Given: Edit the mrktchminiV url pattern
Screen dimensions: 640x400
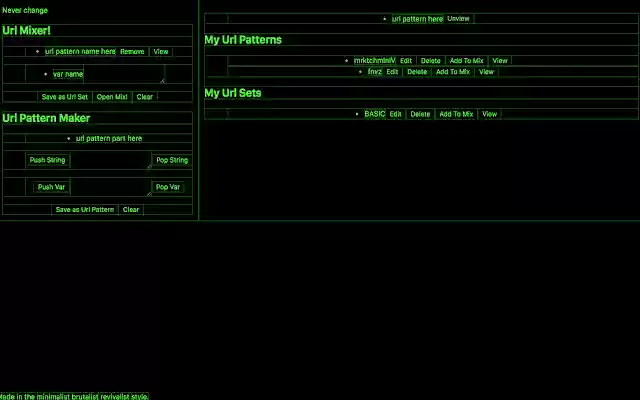Looking at the screenshot, I should (x=406, y=61).
